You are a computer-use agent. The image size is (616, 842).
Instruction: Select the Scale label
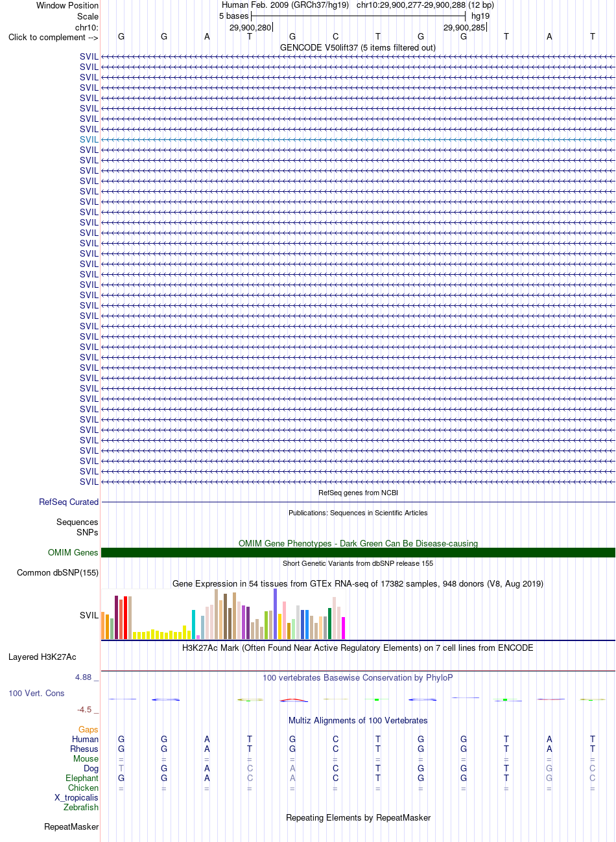(x=88, y=16)
